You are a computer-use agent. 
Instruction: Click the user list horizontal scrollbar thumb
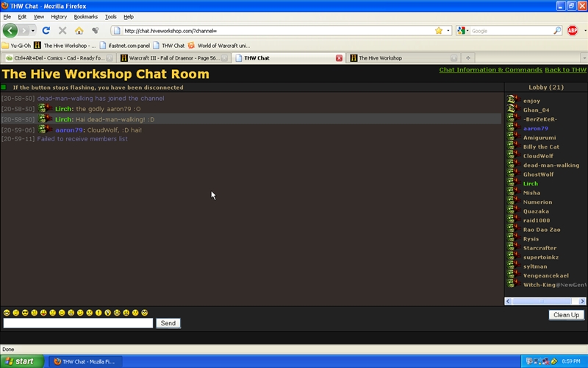pos(542,301)
